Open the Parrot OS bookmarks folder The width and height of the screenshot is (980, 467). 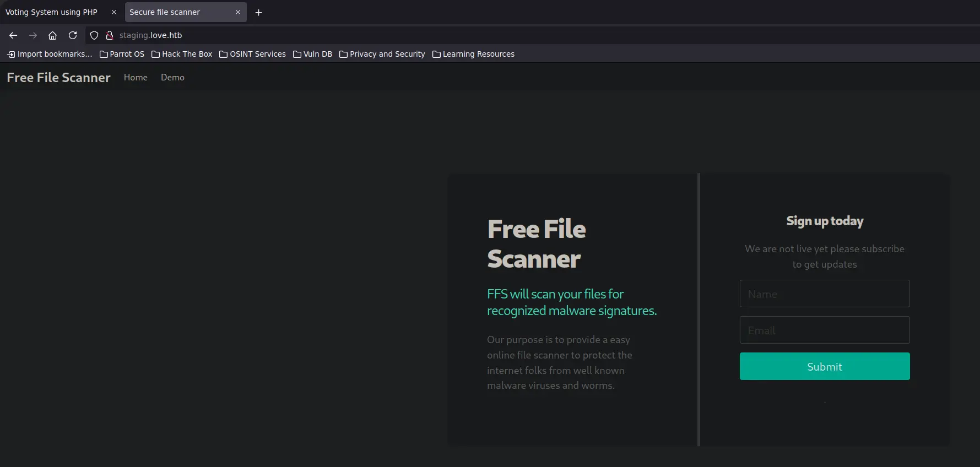122,54
